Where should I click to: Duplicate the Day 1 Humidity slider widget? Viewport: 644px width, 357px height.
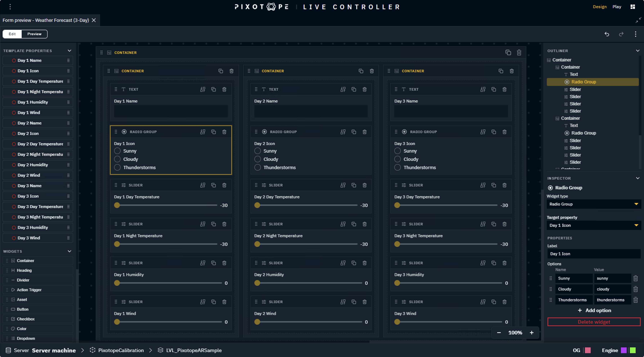[214, 263]
